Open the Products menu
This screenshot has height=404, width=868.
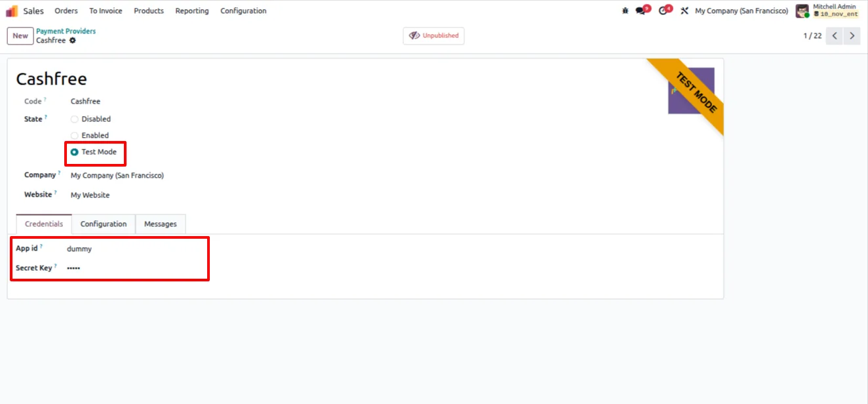pyautogui.click(x=149, y=10)
